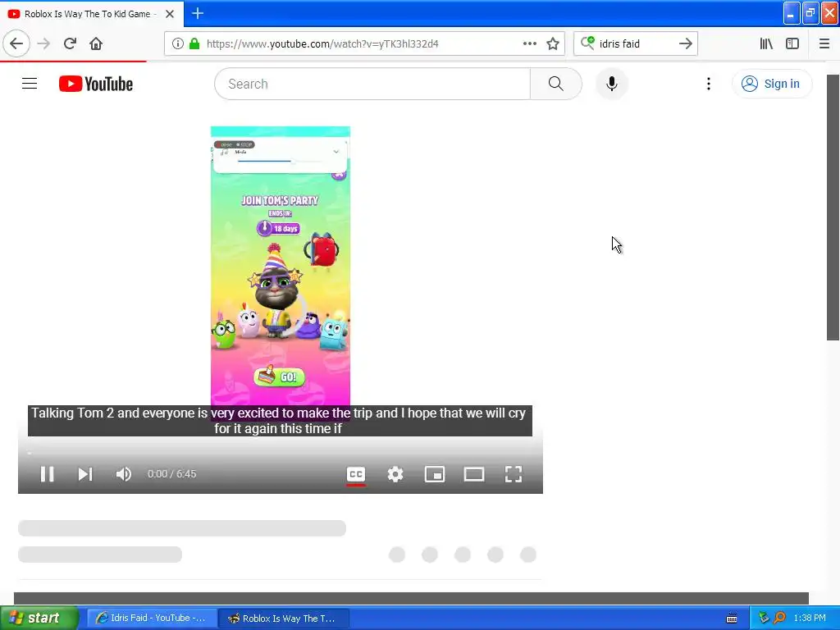This screenshot has width=840, height=630.
Task: Open video player settings gear
Action: (395, 474)
